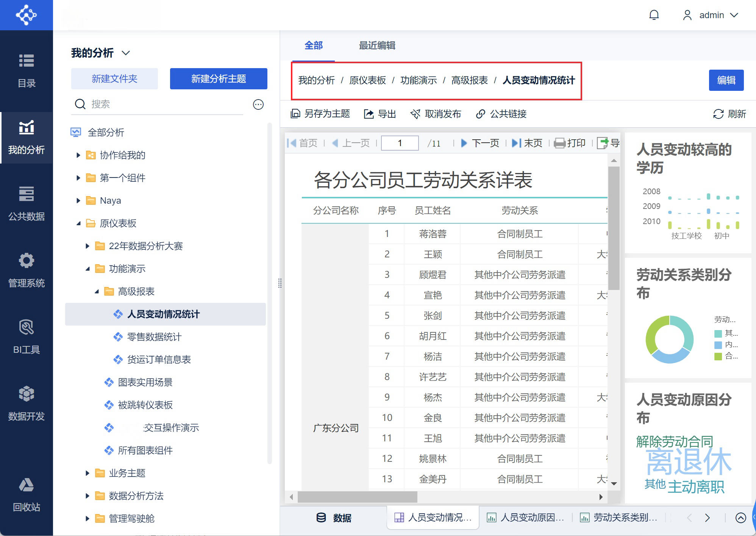Click the 公共链接 link icon
This screenshot has width=756, height=536.
[x=481, y=114]
